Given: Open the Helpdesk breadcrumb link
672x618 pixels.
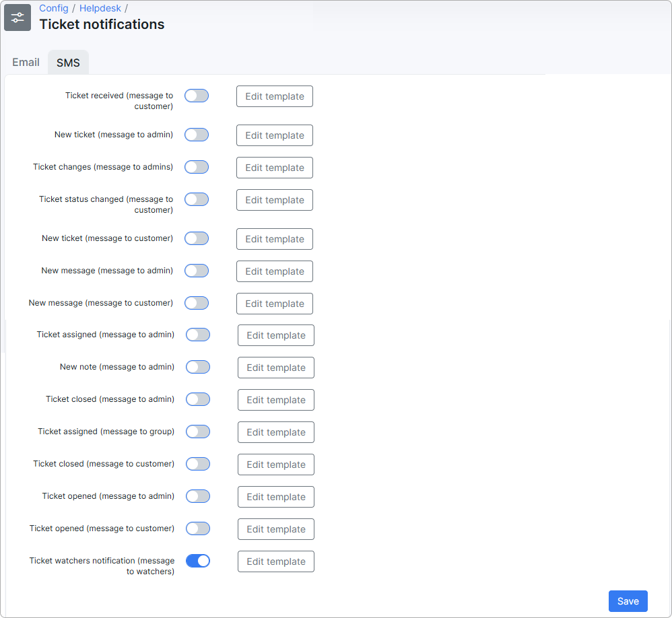Looking at the screenshot, I should click(100, 8).
